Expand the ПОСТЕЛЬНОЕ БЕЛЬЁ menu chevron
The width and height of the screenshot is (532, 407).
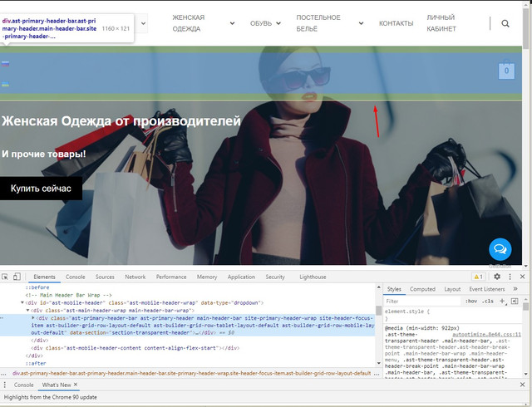pyautogui.click(x=362, y=23)
